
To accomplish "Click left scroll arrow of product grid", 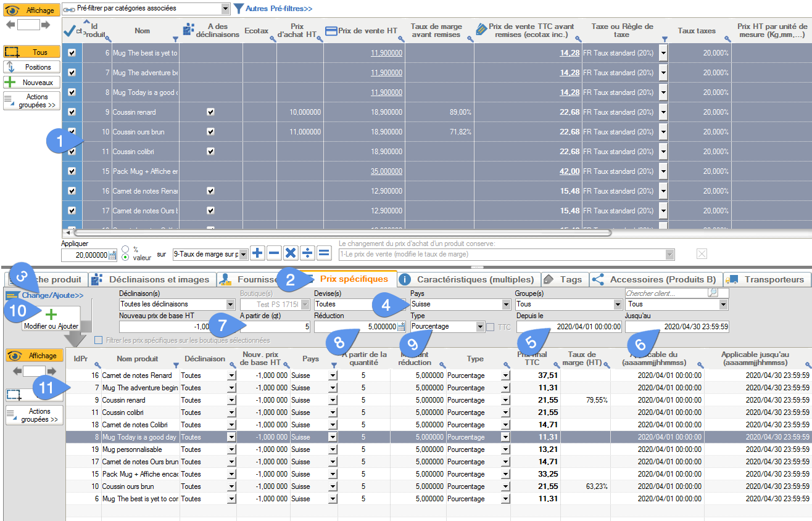I will [x=67, y=232].
